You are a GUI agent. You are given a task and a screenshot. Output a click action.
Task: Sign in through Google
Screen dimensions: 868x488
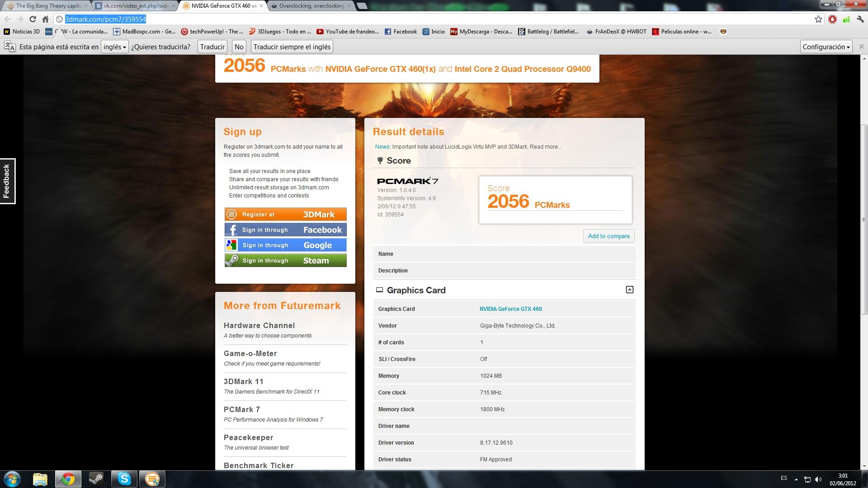click(285, 245)
